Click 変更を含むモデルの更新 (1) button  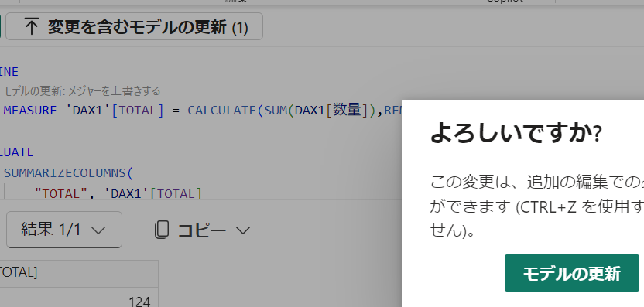tap(135, 26)
